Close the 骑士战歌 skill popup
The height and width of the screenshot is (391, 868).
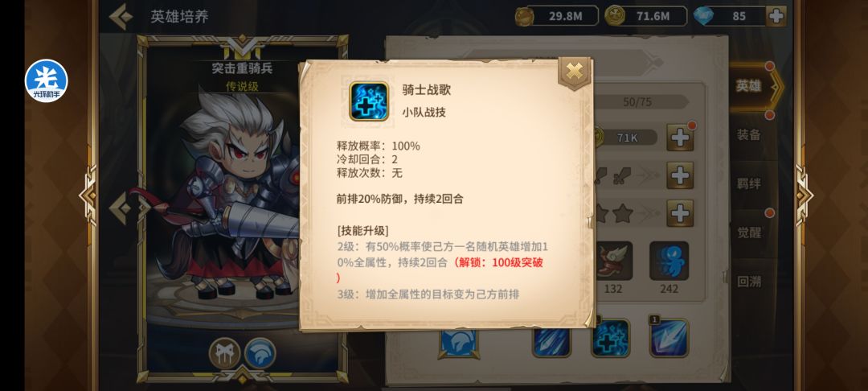[575, 72]
